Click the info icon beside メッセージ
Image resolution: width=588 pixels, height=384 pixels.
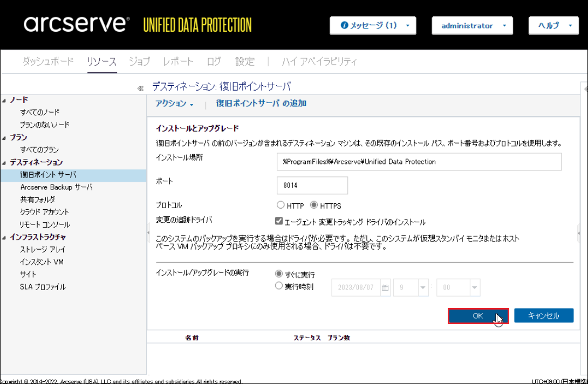[344, 25]
